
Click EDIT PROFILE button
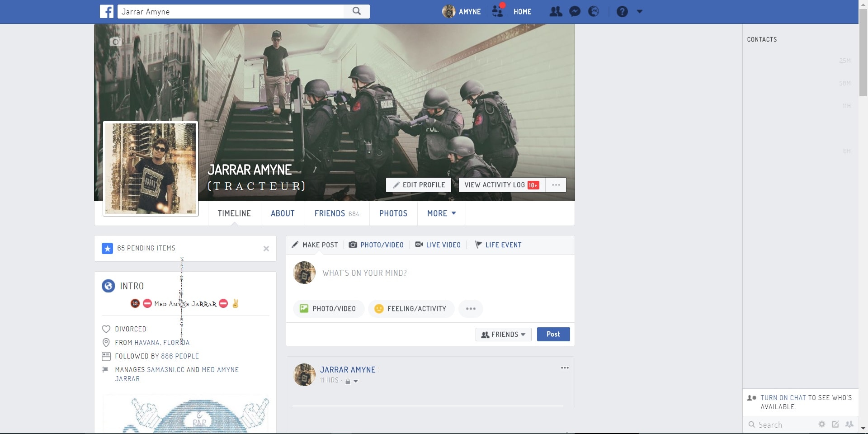pos(419,185)
